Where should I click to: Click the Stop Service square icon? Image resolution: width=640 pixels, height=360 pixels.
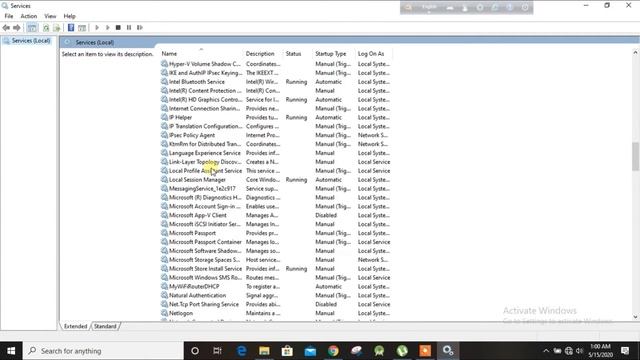coord(118,28)
